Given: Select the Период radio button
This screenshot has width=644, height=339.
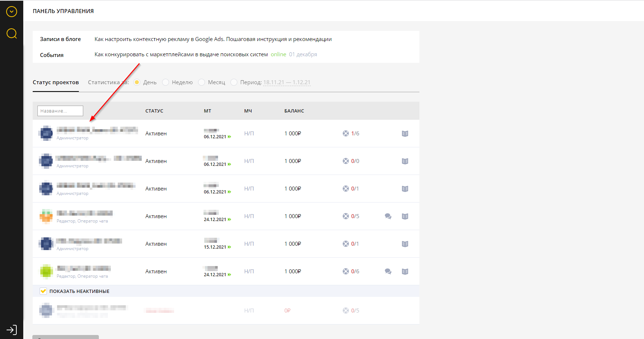Looking at the screenshot, I should click(234, 82).
